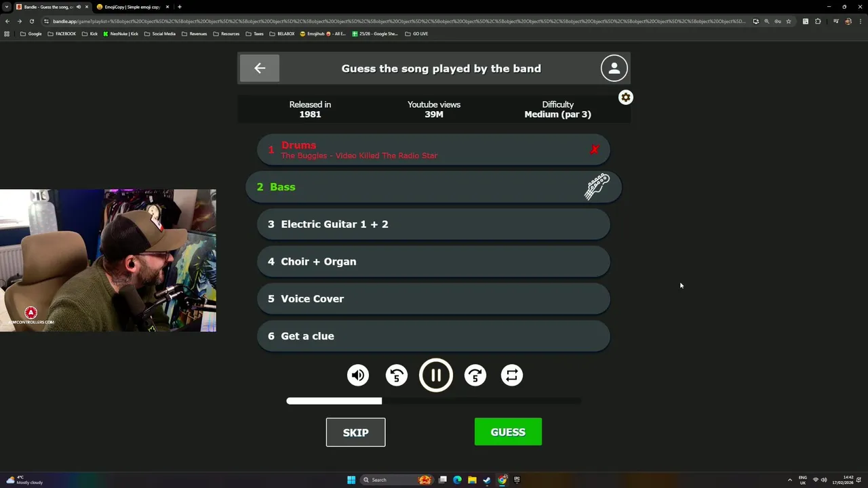Viewport: 868px width, 488px height.
Task: Click SKIP button
Action: pyautogui.click(x=355, y=432)
